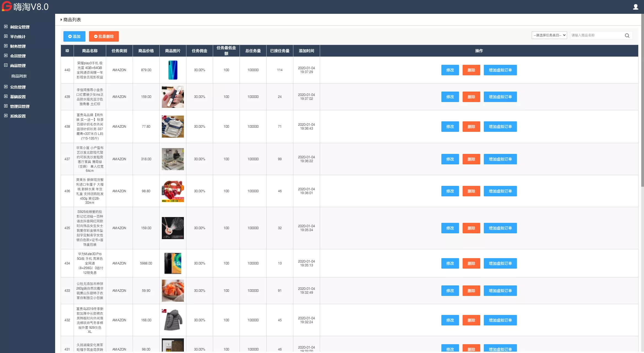Open 管理员管理 menu item
The height and width of the screenshot is (353, 644).
pyautogui.click(x=20, y=106)
